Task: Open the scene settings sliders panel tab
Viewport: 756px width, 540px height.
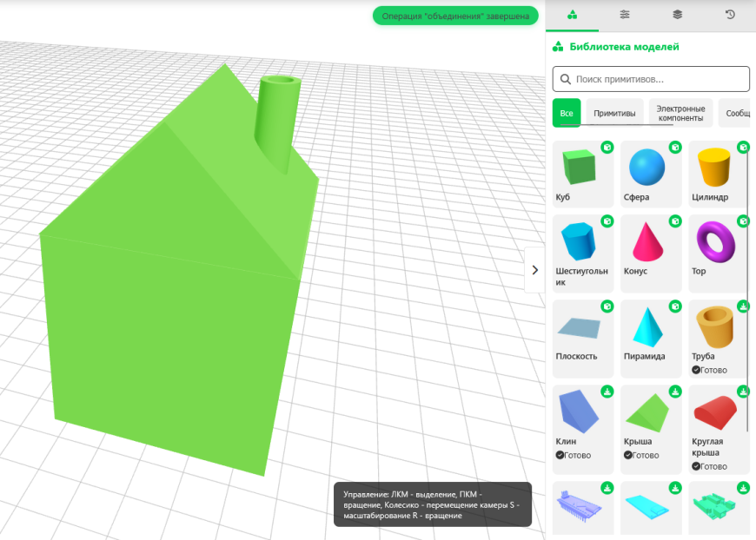Action: click(x=624, y=15)
